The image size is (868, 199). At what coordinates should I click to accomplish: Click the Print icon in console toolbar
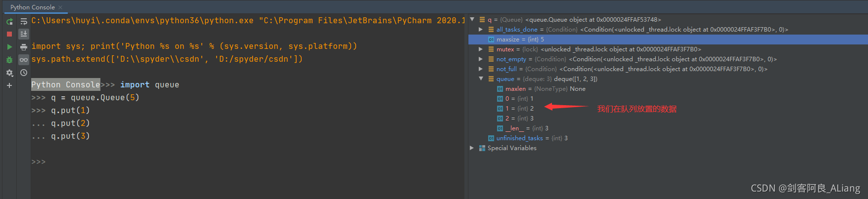23,47
